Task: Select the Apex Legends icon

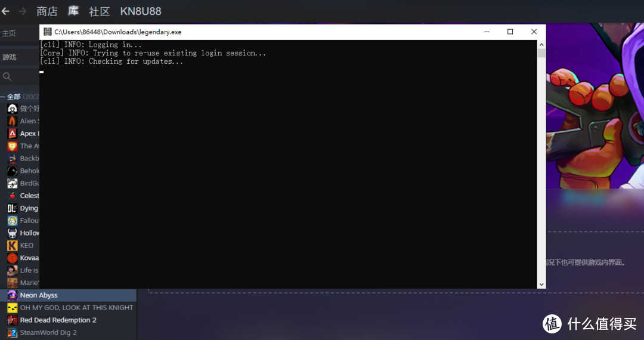Action: point(13,134)
